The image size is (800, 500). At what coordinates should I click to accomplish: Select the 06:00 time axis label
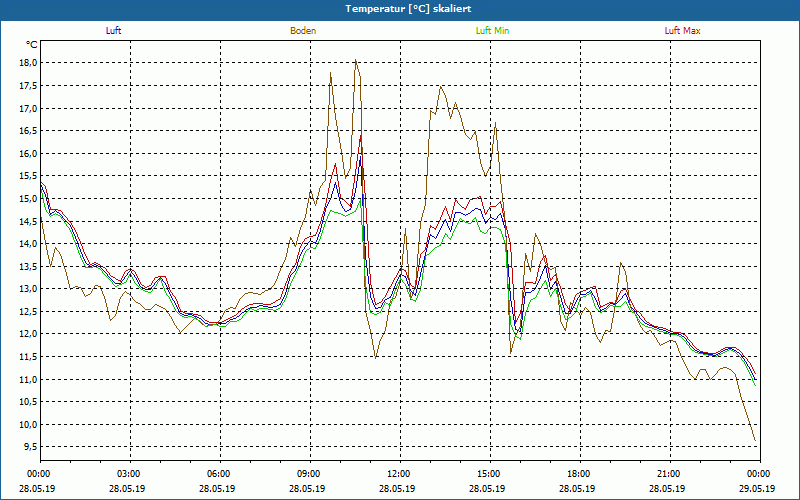[x=219, y=474]
